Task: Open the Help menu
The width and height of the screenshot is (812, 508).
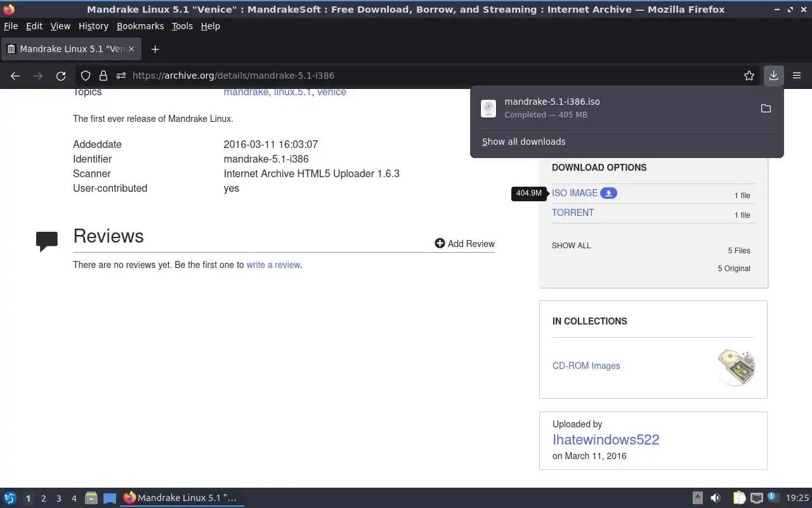Action: (x=210, y=26)
